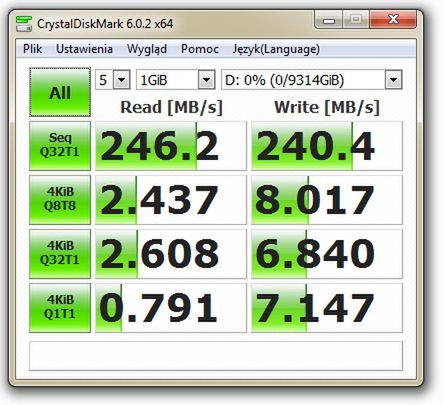Click the Seq write result 240.4
This screenshot has height=405, width=443.
click(x=327, y=146)
